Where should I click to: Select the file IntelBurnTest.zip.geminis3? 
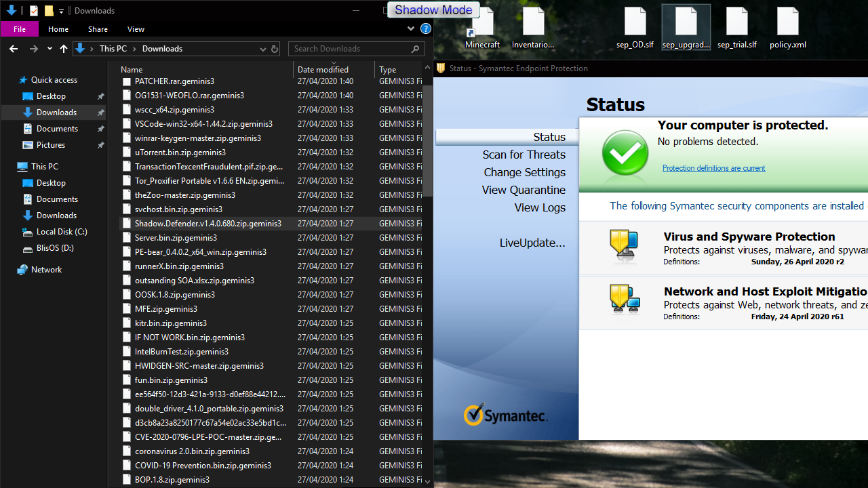271,352
